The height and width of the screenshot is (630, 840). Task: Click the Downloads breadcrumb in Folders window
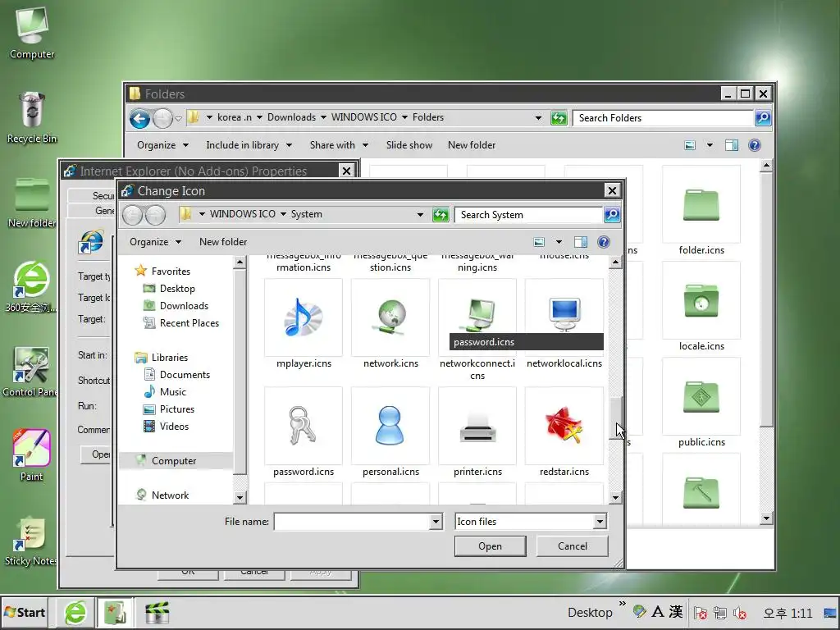[291, 117]
